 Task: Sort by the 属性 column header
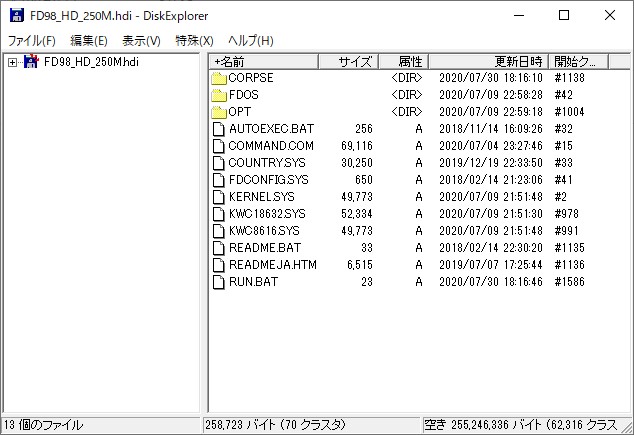pos(404,62)
